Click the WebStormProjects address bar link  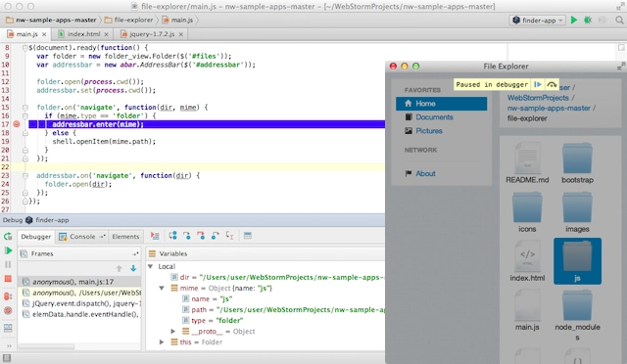tap(538, 98)
